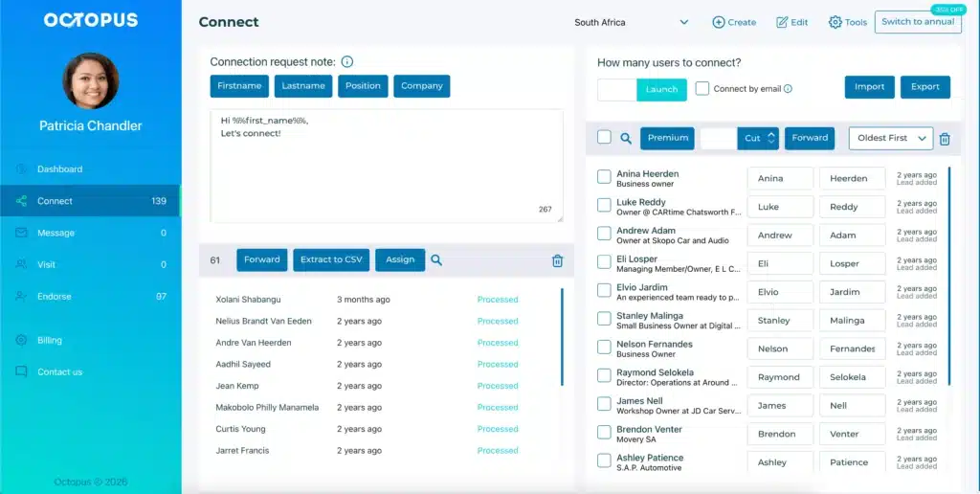Click the trash icon in processed list toolbar
Screen dimensions: 980x494
click(557, 260)
